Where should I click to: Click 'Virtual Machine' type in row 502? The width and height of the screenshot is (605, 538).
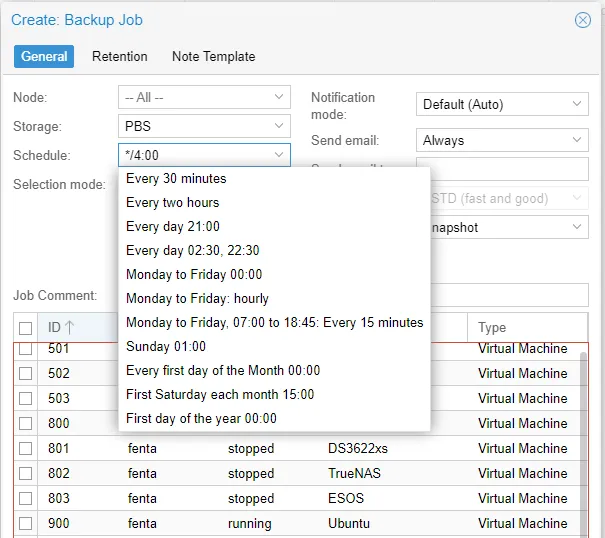pyautogui.click(x=522, y=373)
